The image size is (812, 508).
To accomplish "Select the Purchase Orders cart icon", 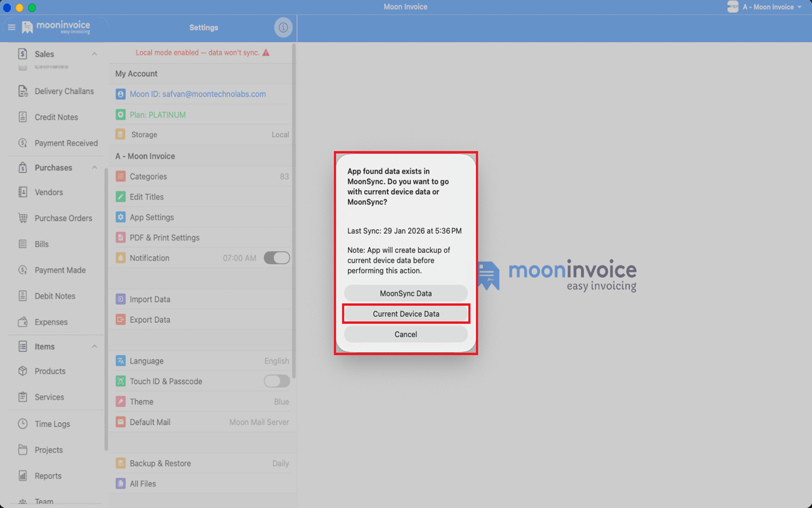I will tap(23, 218).
